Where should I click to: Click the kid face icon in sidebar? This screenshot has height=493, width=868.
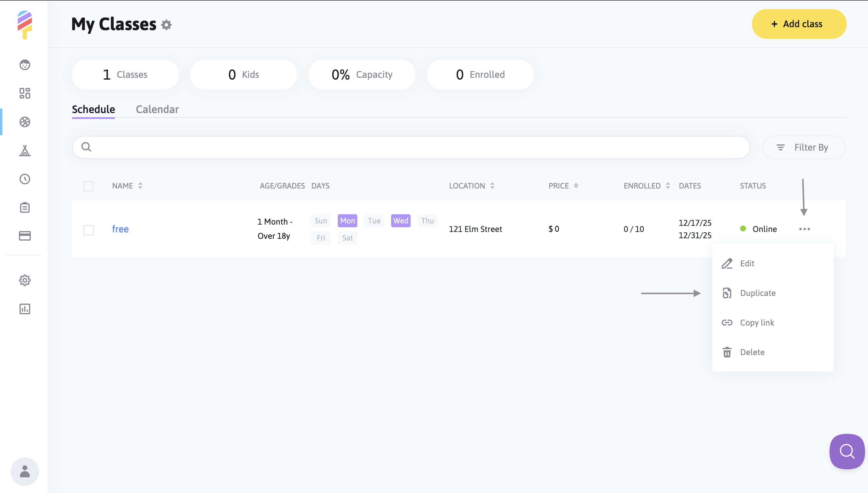(25, 65)
